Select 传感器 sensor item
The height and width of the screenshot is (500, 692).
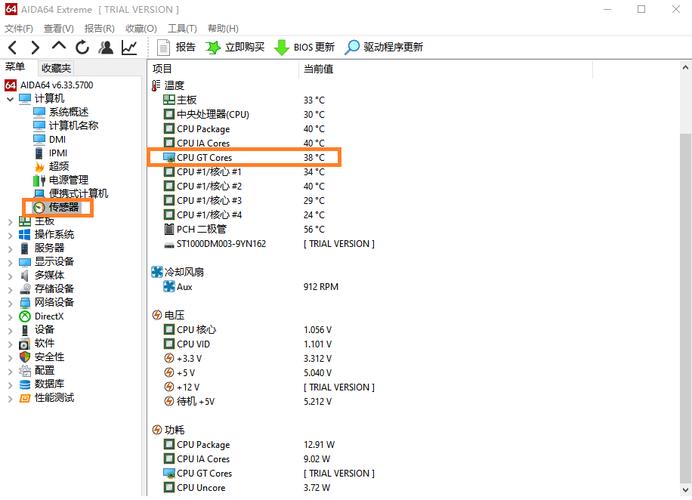[x=58, y=207]
